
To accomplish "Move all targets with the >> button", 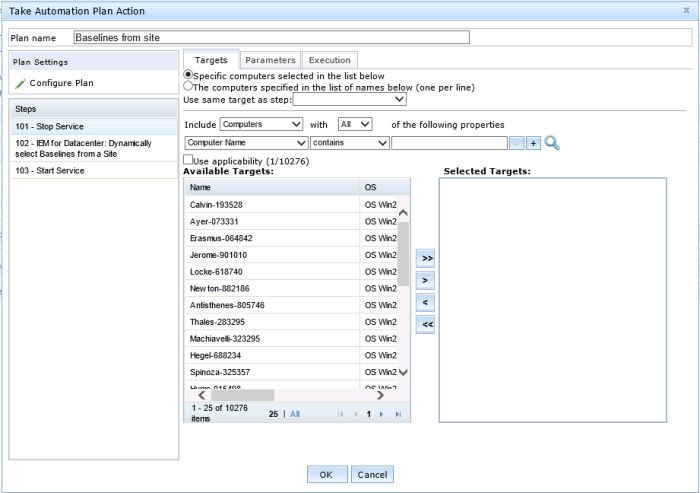I will (x=425, y=258).
